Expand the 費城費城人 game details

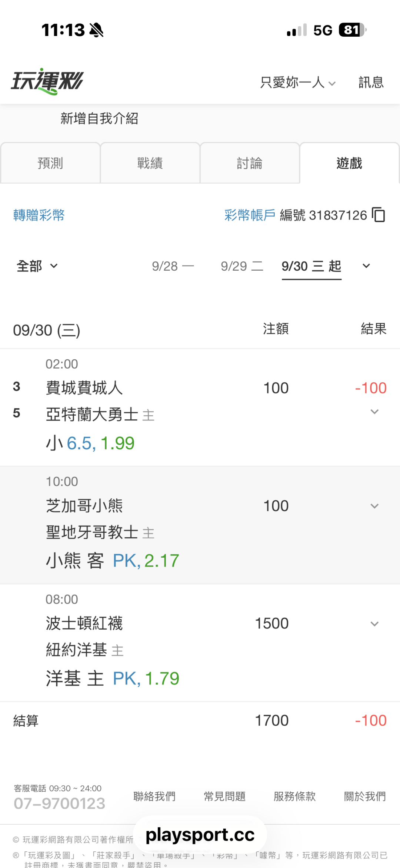click(374, 412)
